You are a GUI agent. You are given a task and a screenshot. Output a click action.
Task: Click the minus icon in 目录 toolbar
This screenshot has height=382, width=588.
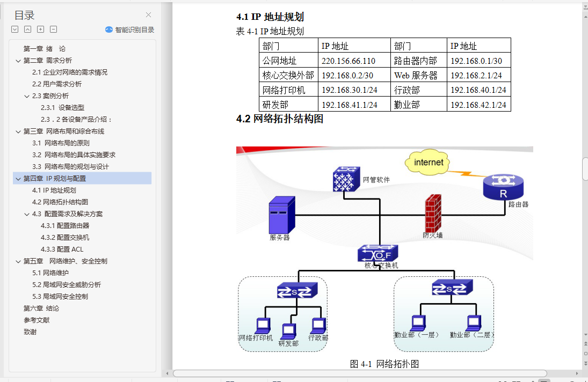point(54,29)
